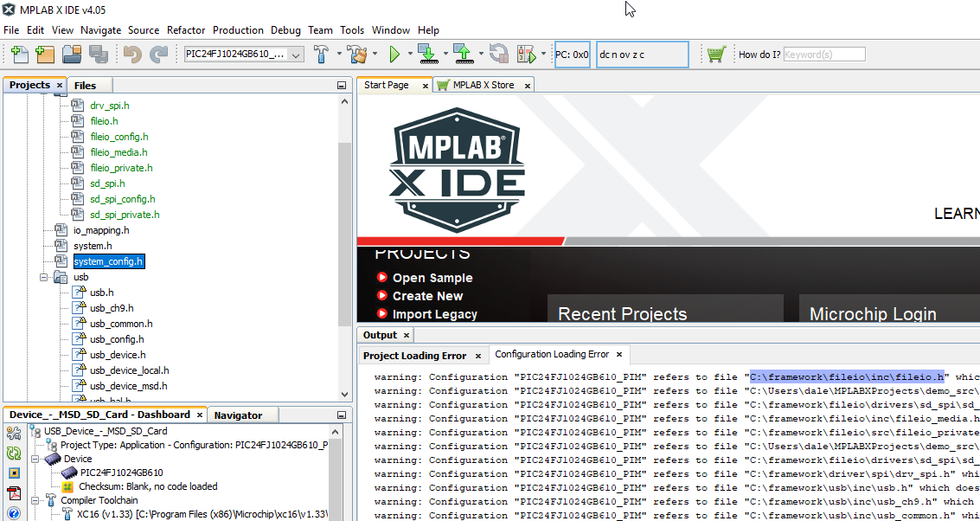Open the Clean and Build dropdown arrow
980x521 pixels.
coord(375,55)
